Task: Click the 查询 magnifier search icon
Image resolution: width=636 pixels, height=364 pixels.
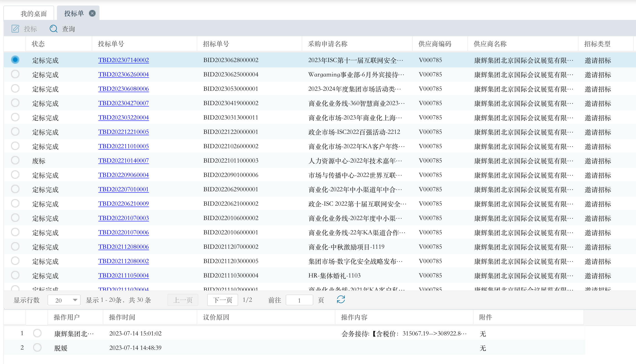Action: click(x=53, y=29)
